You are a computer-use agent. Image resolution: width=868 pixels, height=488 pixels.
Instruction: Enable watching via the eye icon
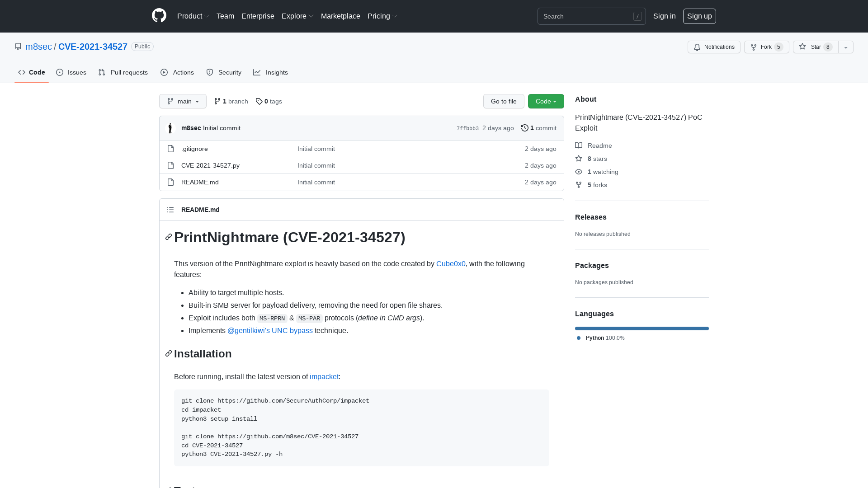(x=579, y=172)
